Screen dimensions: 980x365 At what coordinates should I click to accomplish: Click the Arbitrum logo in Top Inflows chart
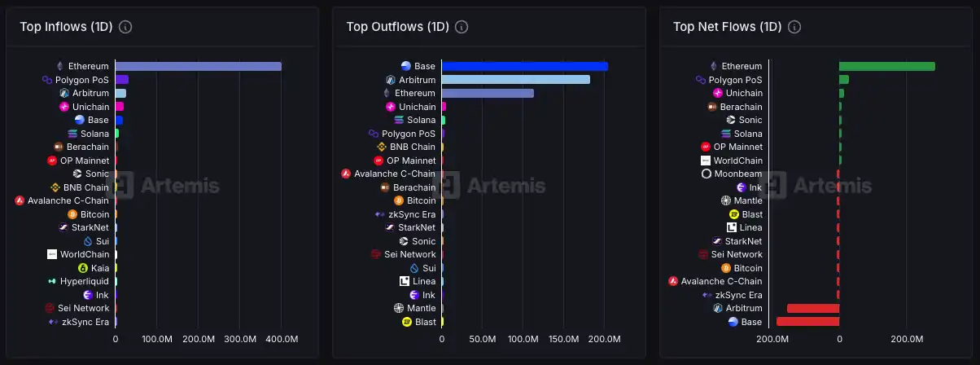[64, 93]
